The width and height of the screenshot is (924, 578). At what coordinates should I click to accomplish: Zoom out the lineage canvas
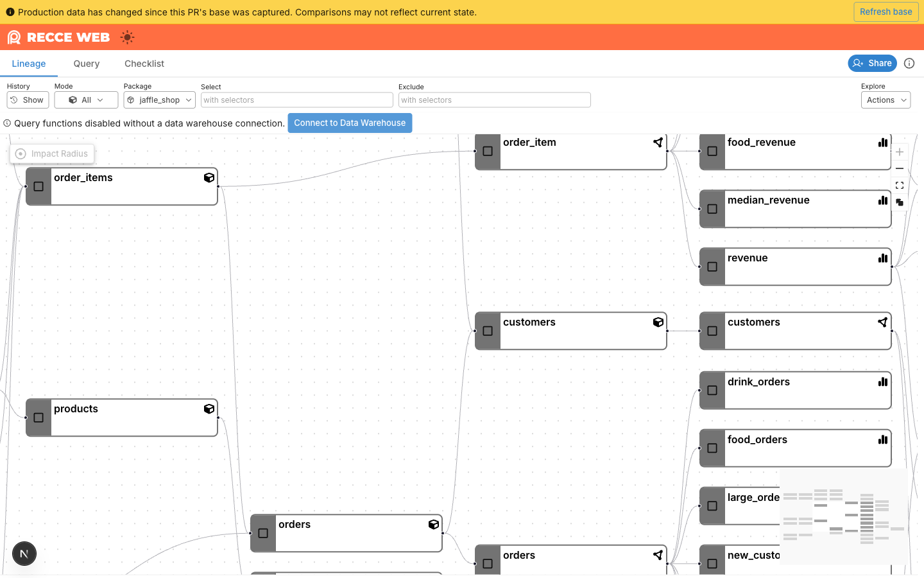point(900,168)
